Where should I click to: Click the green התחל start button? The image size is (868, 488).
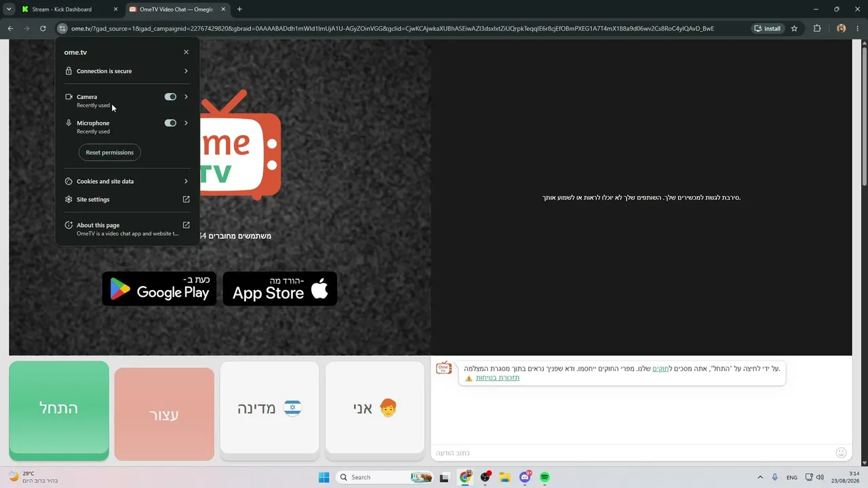59,411
